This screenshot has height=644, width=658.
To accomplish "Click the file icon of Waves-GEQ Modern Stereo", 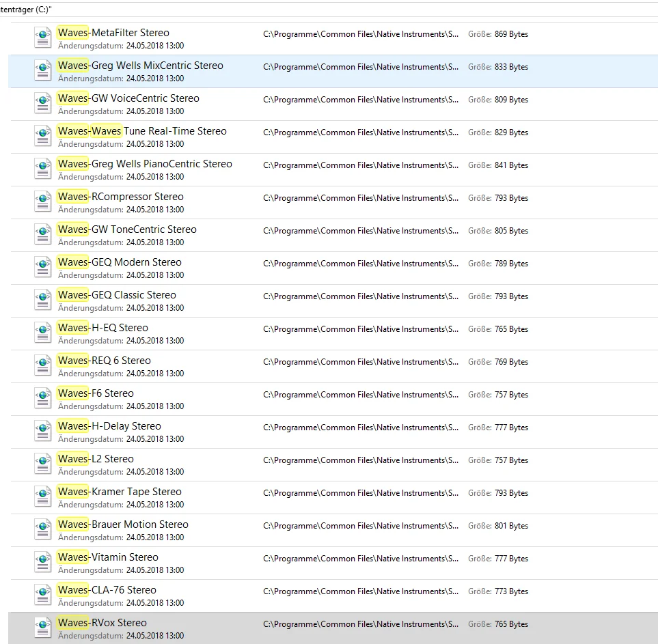I will pyautogui.click(x=43, y=267).
